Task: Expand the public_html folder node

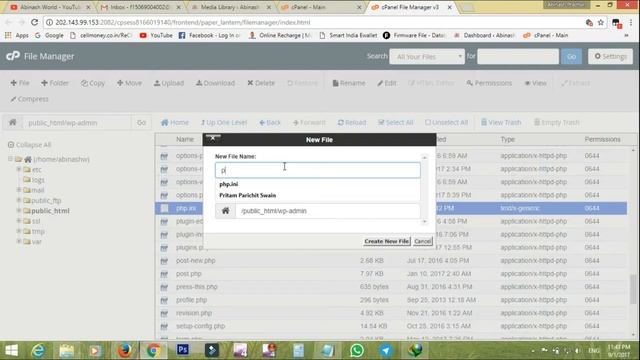Action: click(x=18, y=211)
